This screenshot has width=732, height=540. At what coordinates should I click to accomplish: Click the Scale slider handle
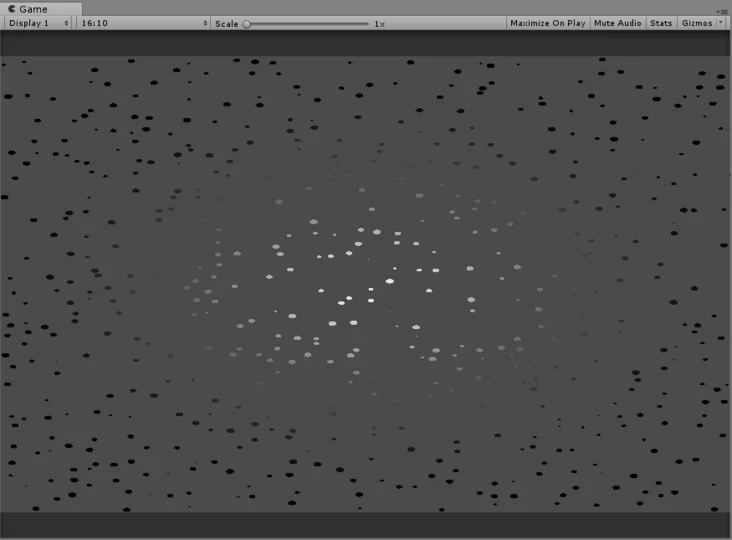point(247,23)
